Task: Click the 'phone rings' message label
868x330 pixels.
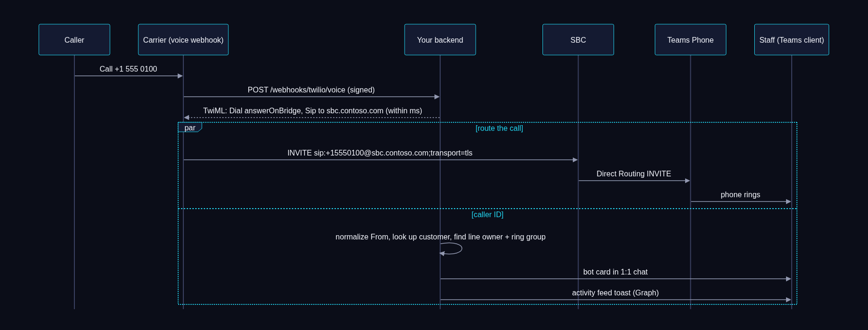Action: (741, 195)
